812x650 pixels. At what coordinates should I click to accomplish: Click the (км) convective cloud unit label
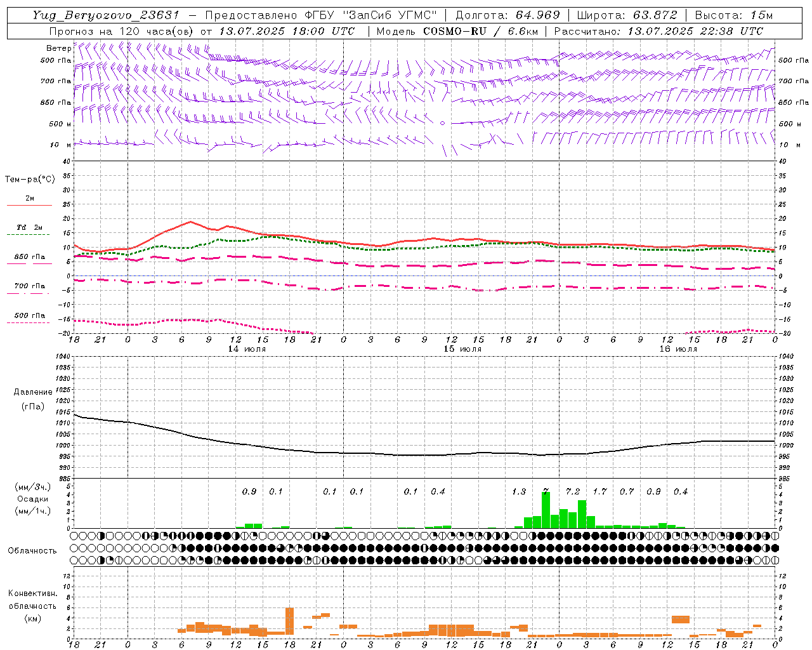pyautogui.click(x=32, y=618)
